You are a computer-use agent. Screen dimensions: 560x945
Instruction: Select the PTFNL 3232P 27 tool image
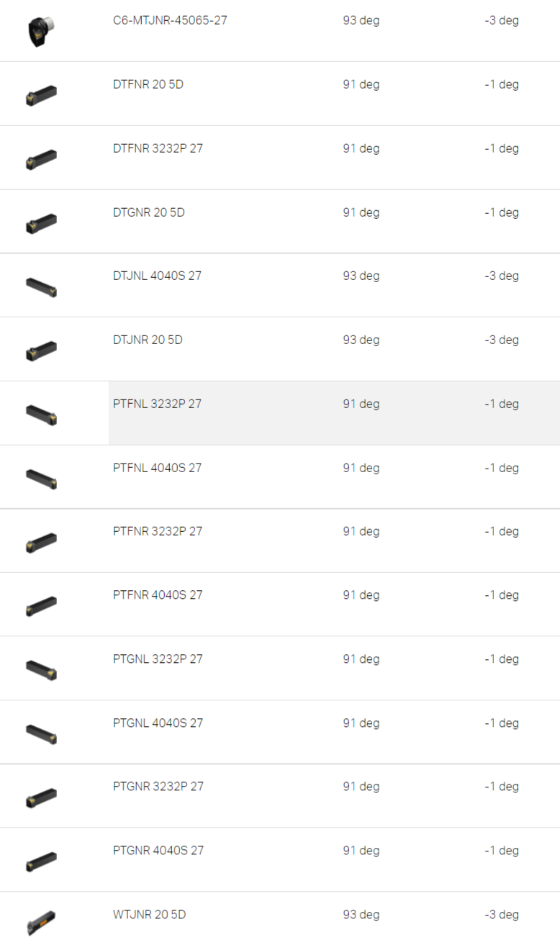pos(41,415)
